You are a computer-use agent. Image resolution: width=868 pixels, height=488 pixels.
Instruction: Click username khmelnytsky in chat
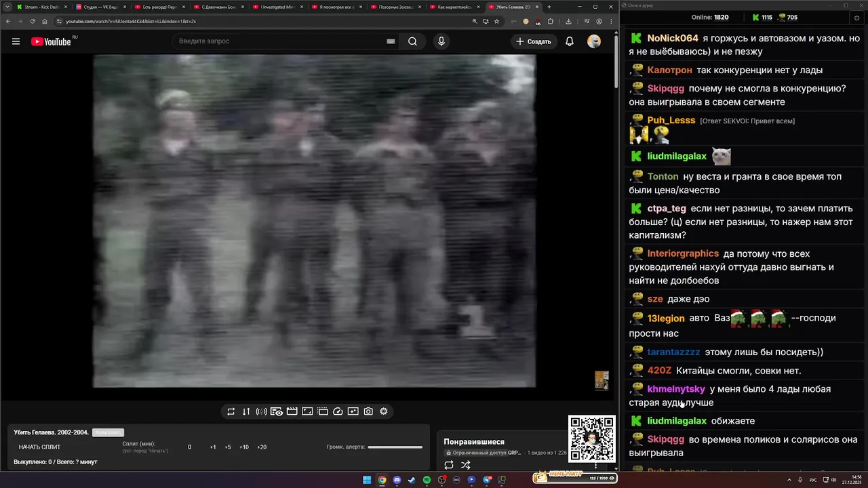676,389
